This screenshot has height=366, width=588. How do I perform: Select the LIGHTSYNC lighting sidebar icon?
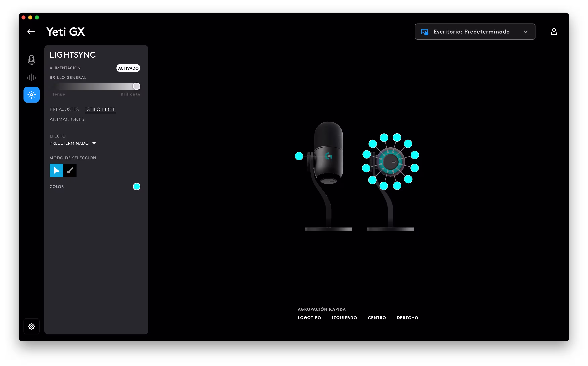pyautogui.click(x=31, y=95)
